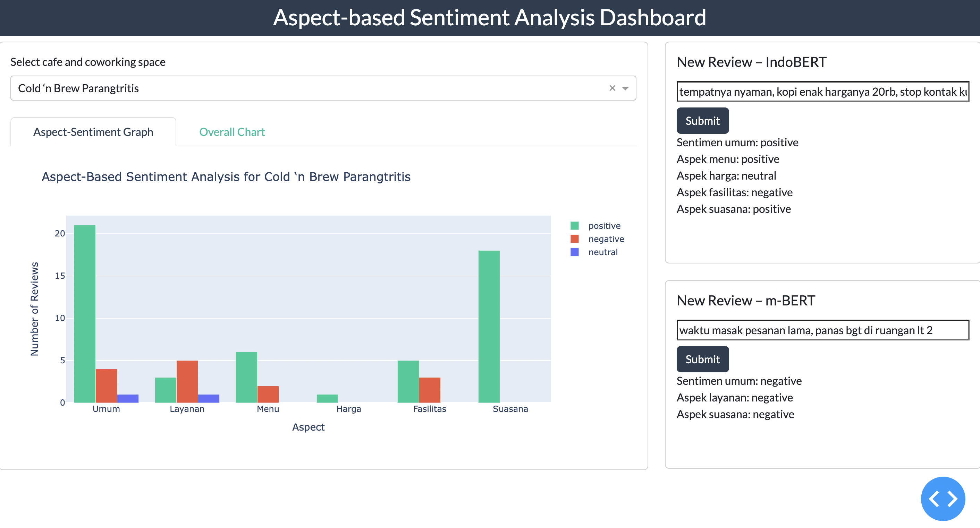980x528 pixels.
Task: Toggle the negative series in legend
Action: pyautogui.click(x=606, y=239)
